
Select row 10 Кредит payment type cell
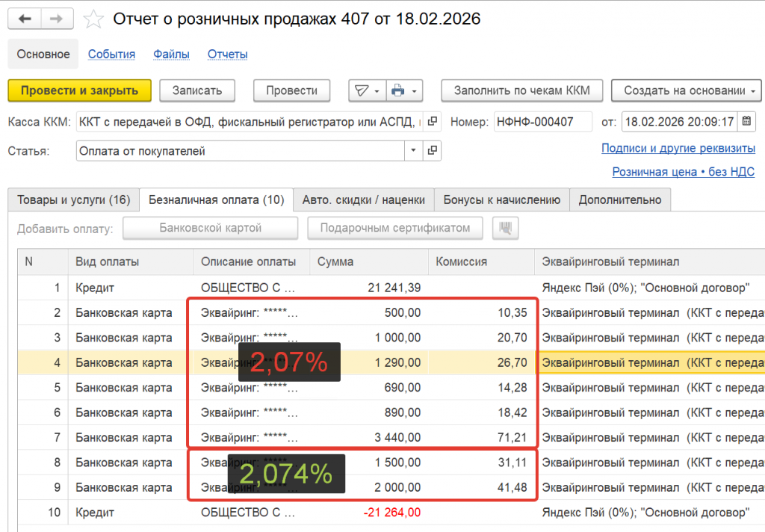click(x=131, y=513)
